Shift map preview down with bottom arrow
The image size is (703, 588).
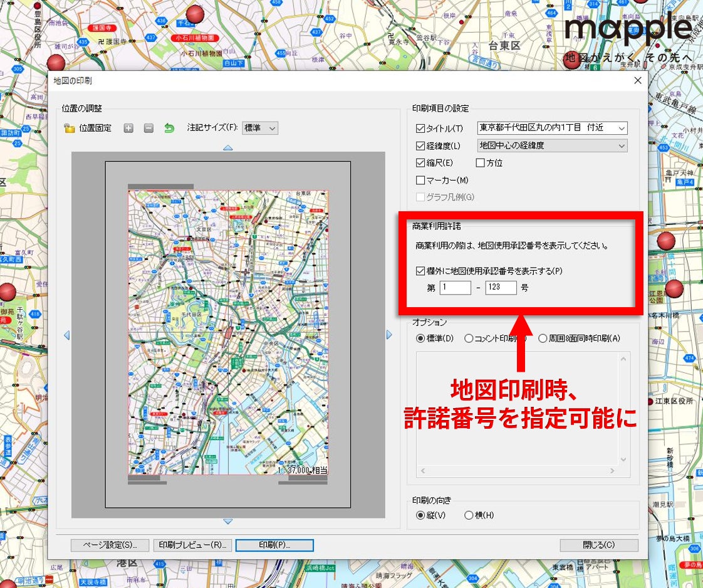228,522
